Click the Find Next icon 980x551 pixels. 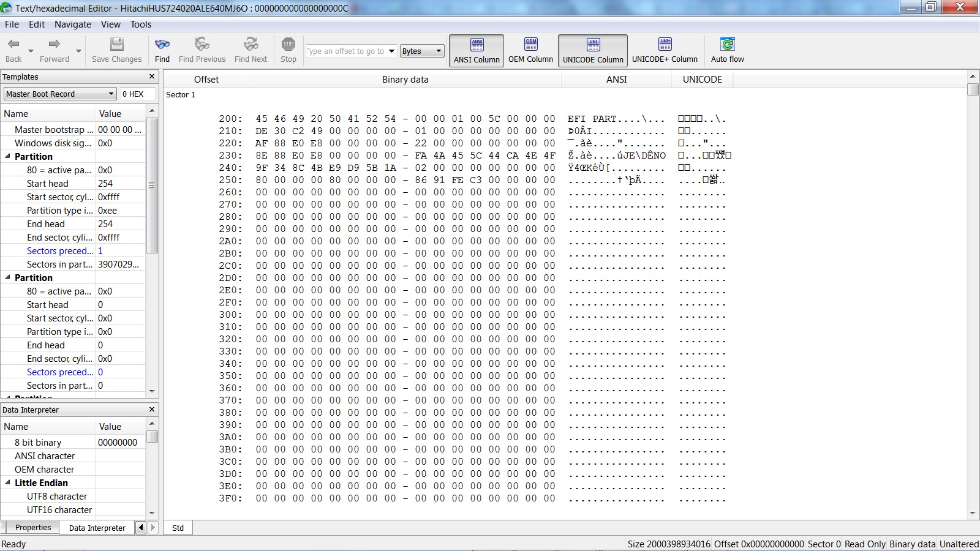coord(251,44)
